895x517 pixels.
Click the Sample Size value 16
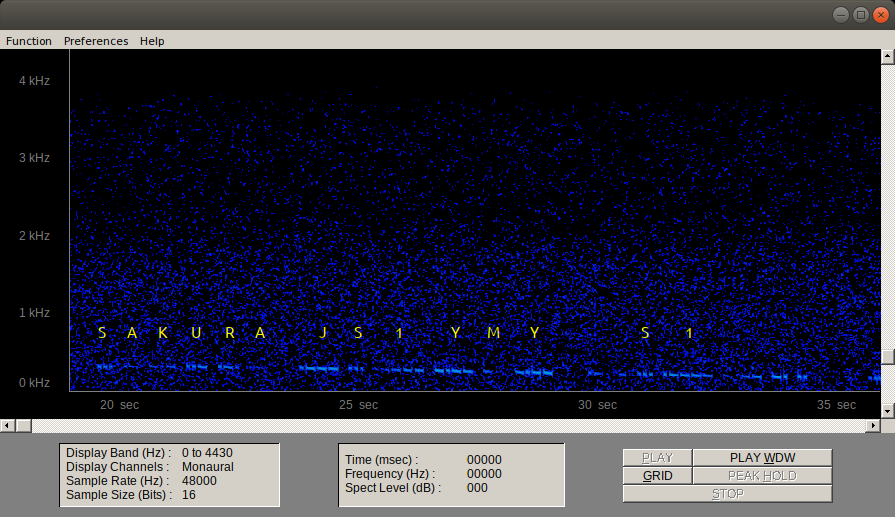(x=189, y=495)
